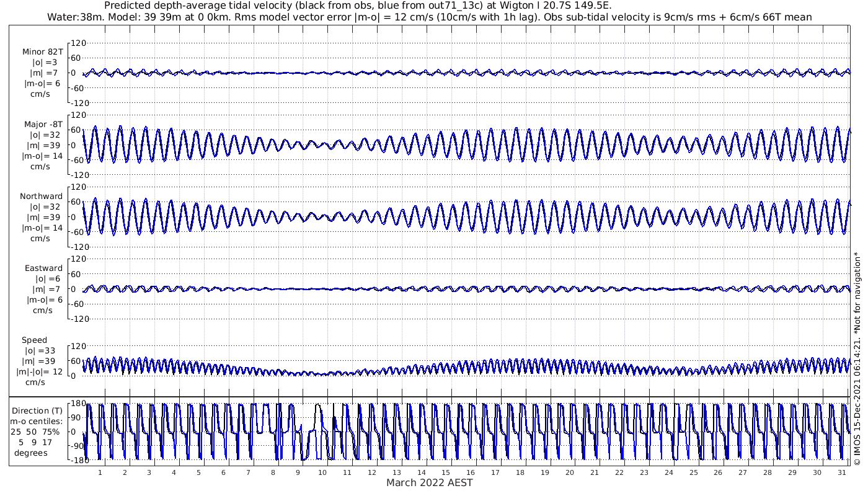Click day 1 tick label on date axis
The height and width of the screenshot is (496, 868).
coord(100,472)
